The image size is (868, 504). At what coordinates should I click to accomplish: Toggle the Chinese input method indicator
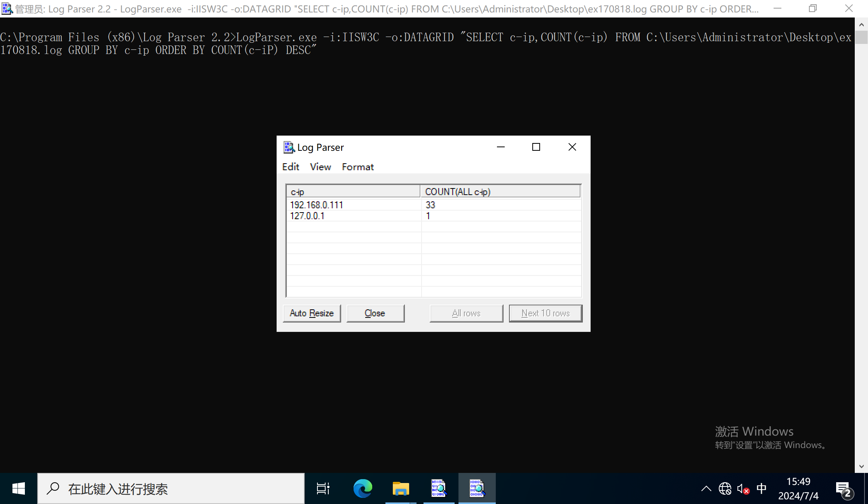(762, 488)
